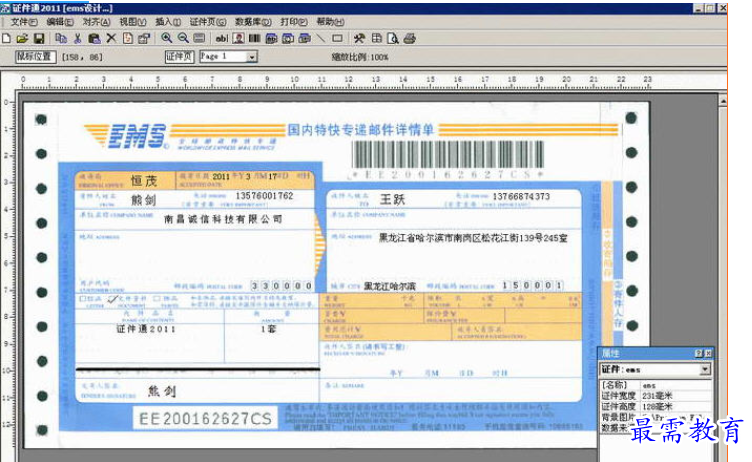Open the 证件页(G) menu
This screenshot has width=752, height=462.
tap(208, 22)
